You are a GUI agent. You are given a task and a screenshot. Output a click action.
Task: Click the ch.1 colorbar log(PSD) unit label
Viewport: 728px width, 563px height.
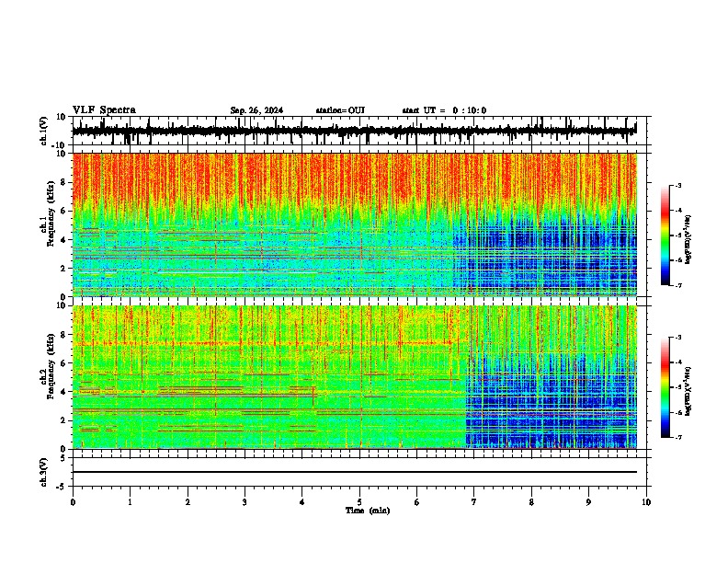click(x=688, y=239)
